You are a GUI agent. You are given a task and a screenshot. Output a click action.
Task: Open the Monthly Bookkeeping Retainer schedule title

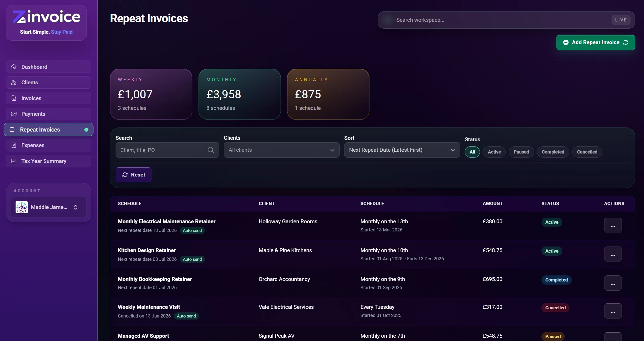155,279
